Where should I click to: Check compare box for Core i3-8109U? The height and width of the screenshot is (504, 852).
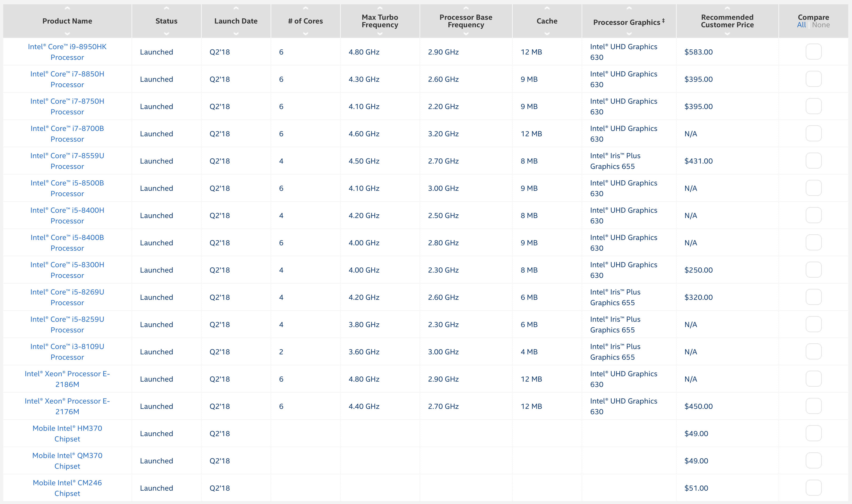tap(813, 351)
